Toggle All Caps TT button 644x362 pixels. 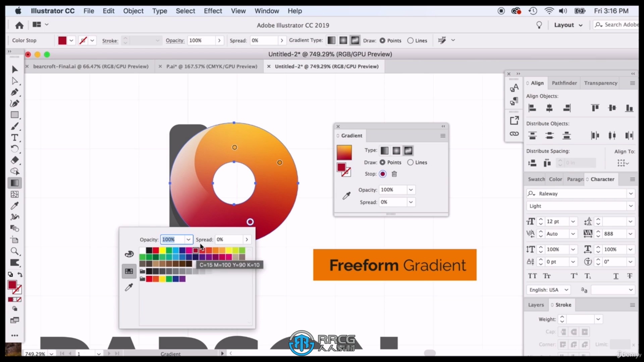[532, 276]
